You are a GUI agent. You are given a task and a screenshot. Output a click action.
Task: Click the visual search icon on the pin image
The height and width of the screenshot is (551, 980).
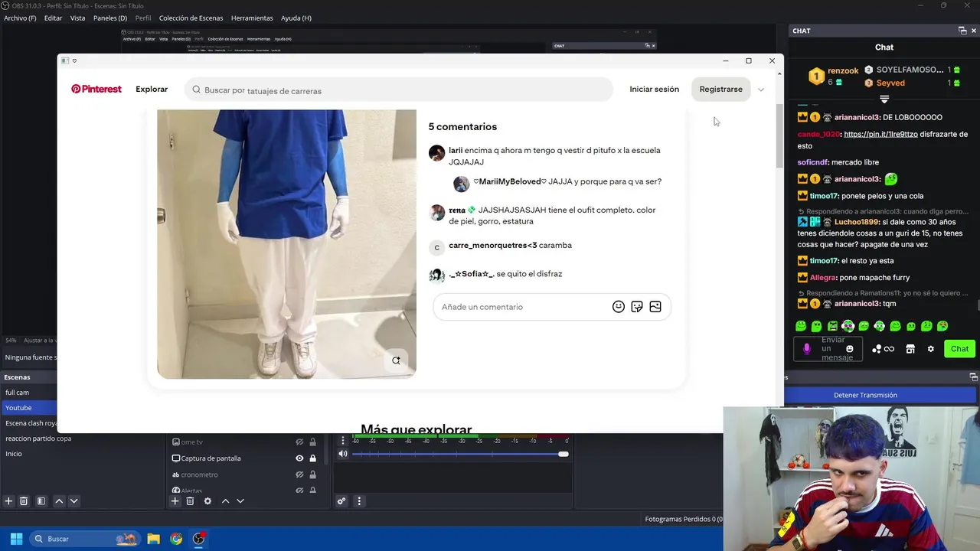pyautogui.click(x=396, y=360)
